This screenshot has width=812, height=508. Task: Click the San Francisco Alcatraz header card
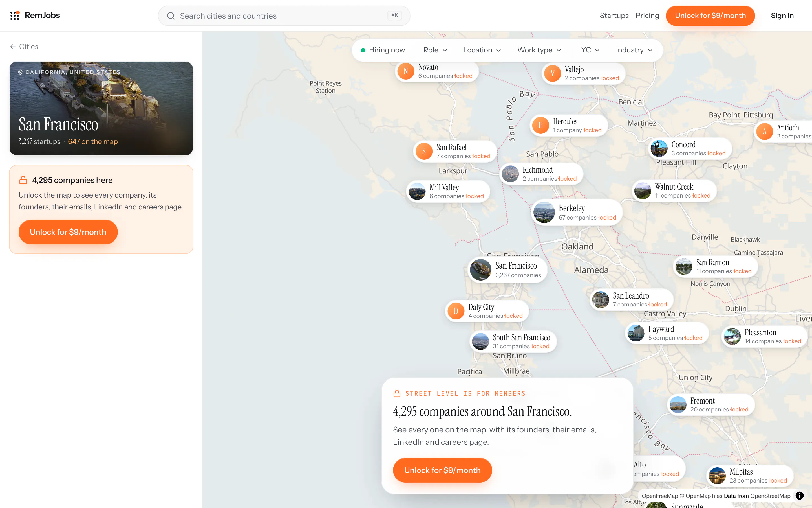[101, 108]
